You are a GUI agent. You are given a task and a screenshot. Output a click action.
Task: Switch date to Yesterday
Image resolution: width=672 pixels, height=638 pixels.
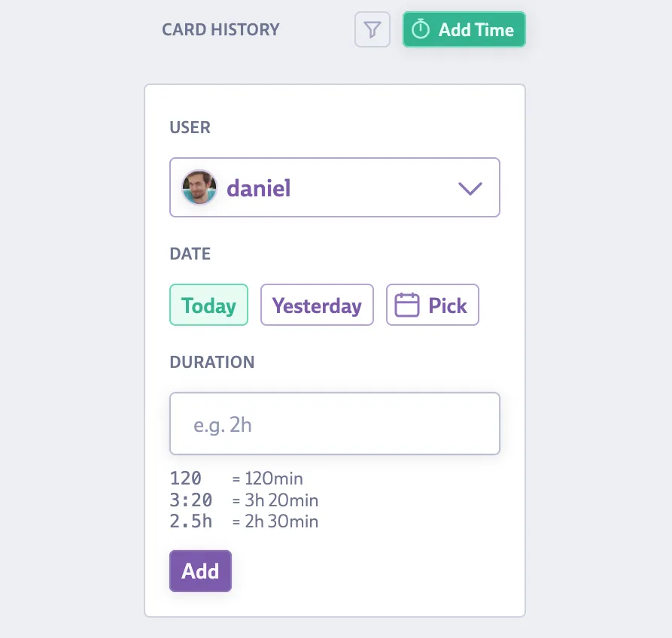[x=317, y=305]
